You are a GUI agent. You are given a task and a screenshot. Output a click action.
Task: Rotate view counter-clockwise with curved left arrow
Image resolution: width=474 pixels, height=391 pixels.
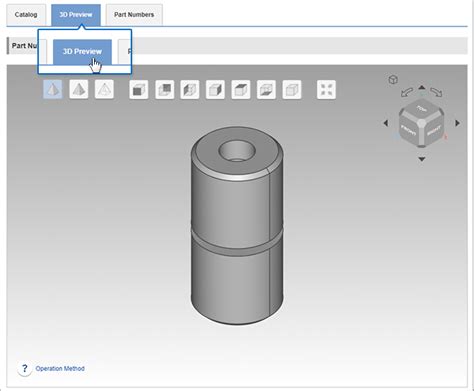click(x=407, y=92)
